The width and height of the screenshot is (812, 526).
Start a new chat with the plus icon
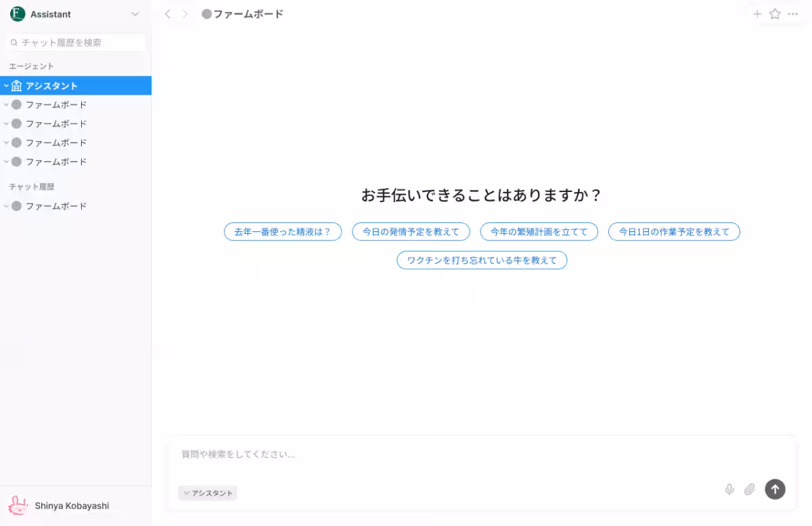[757, 14]
